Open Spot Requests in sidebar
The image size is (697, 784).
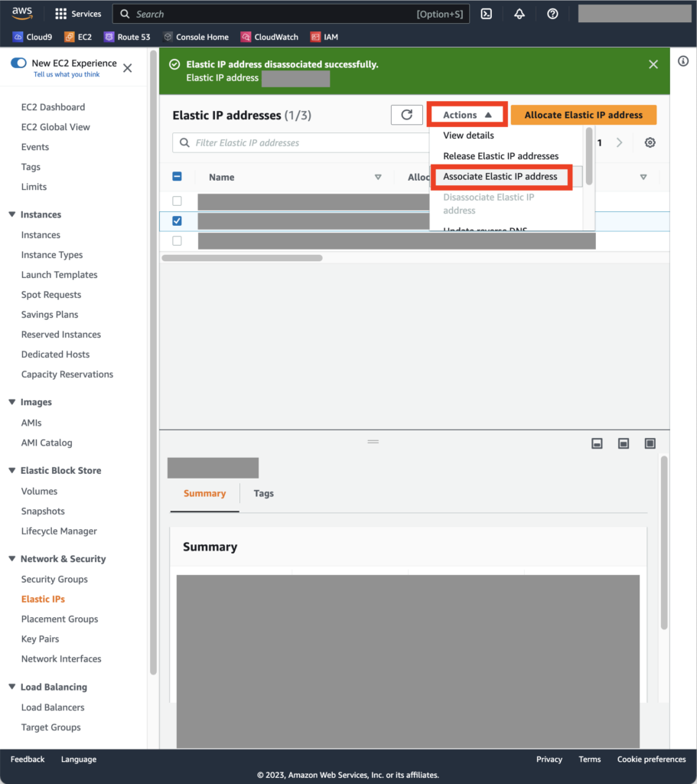click(51, 295)
